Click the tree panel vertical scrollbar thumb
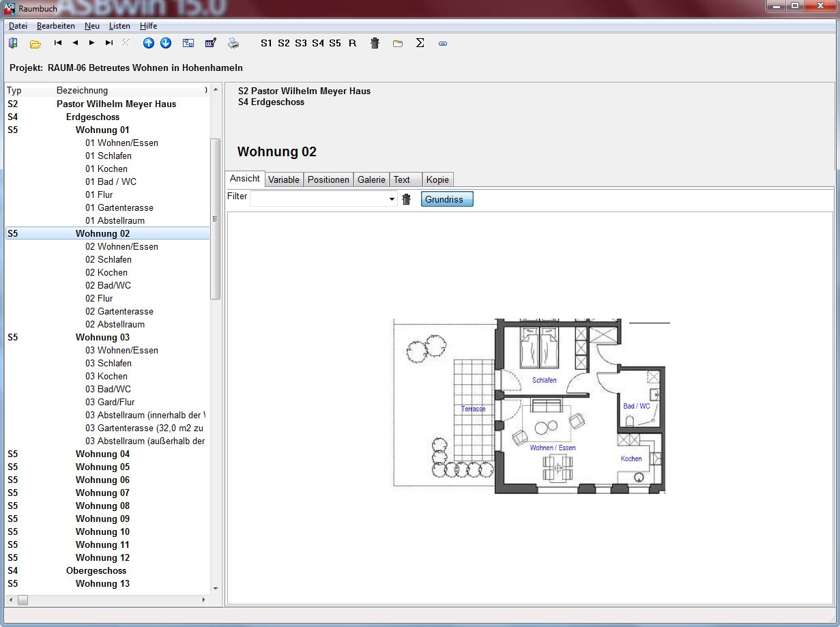840x627 pixels. (216, 218)
